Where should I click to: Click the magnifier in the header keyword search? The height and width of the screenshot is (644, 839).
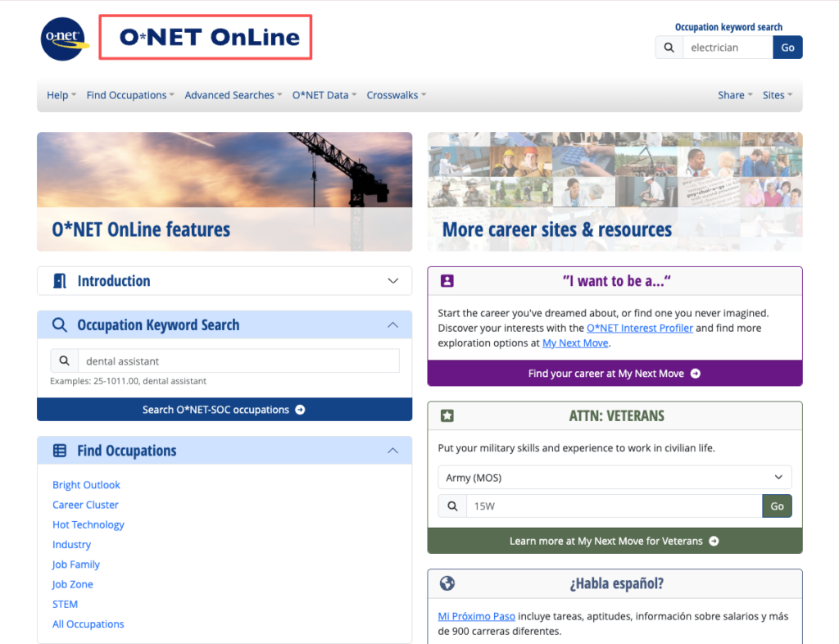point(669,47)
